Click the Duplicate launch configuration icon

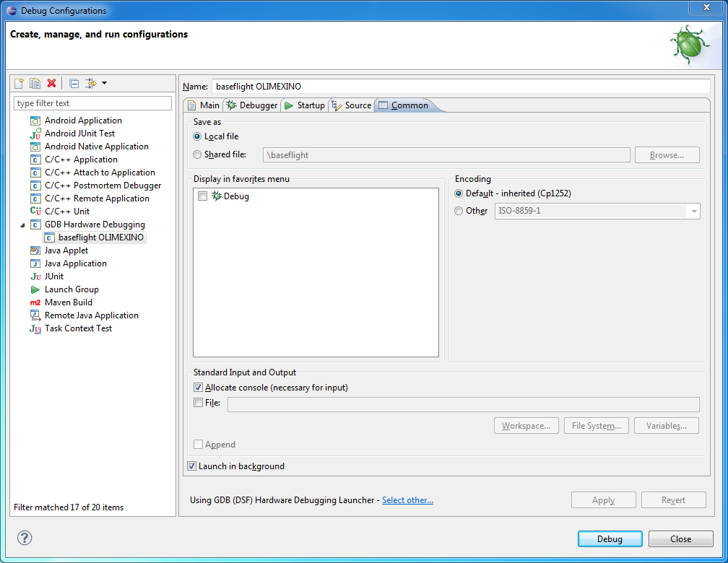pos(35,84)
